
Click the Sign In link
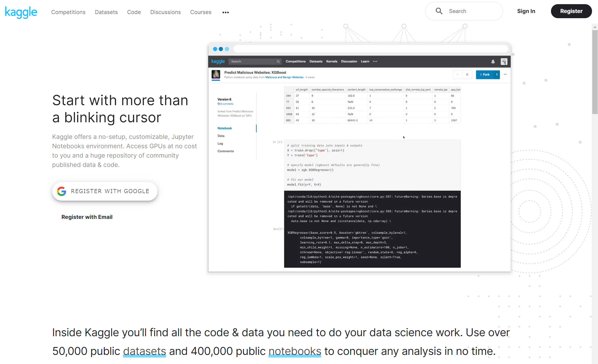click(x=526, y=11)
